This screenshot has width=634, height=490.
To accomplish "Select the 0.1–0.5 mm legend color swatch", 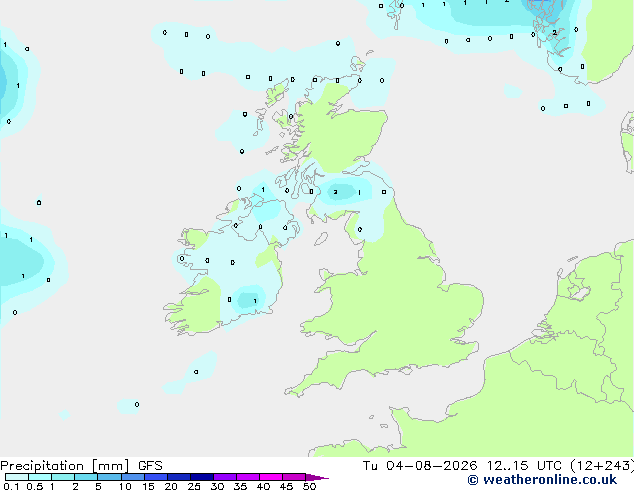I will pyautogui.click(x=17, y=477).
